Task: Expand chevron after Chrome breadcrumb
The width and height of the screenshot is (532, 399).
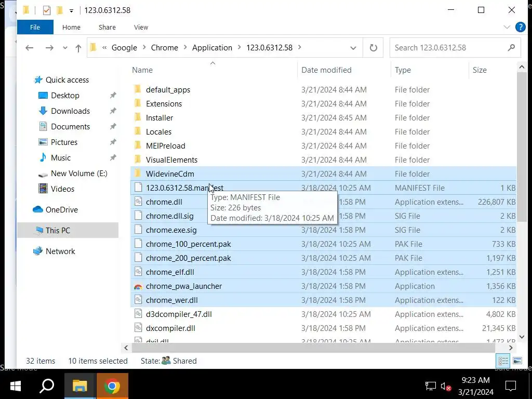Action: (x=185, y=47)
